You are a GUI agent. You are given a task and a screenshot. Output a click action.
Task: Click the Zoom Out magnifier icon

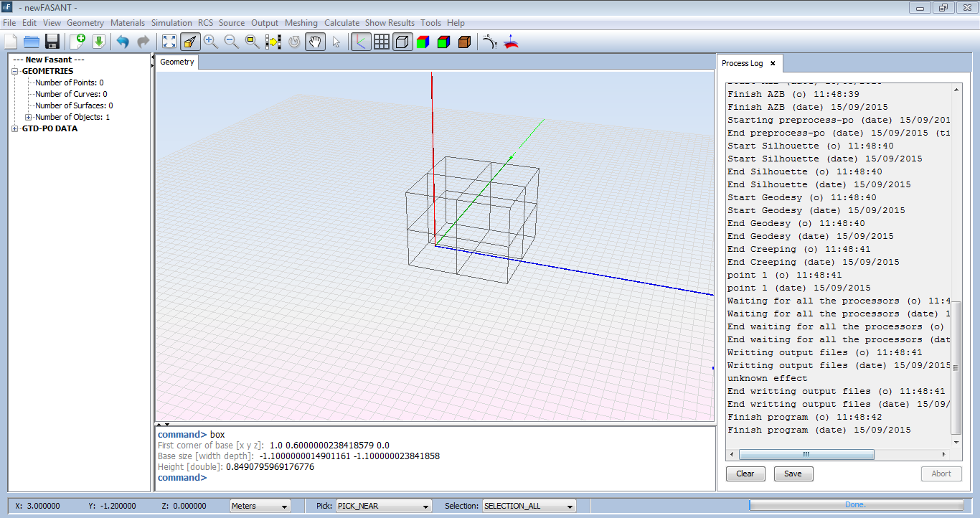[231, 42]
